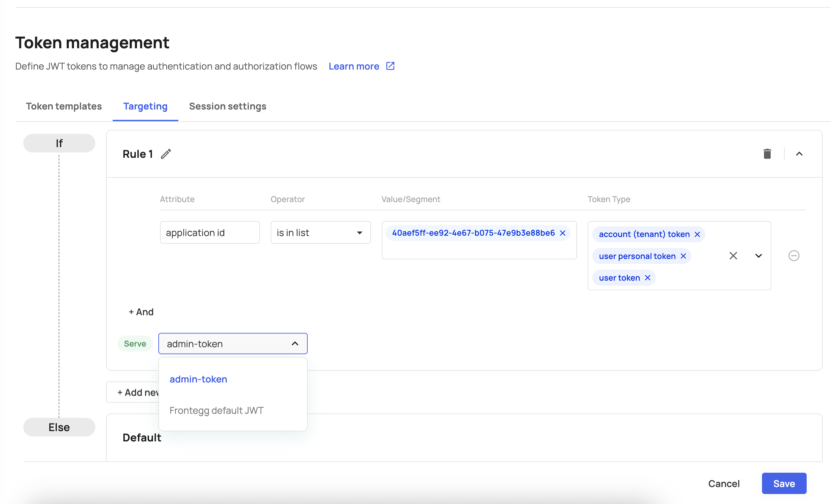Choose Frontegg default JWT option
838x504 pixels.
tap(216, 410)
